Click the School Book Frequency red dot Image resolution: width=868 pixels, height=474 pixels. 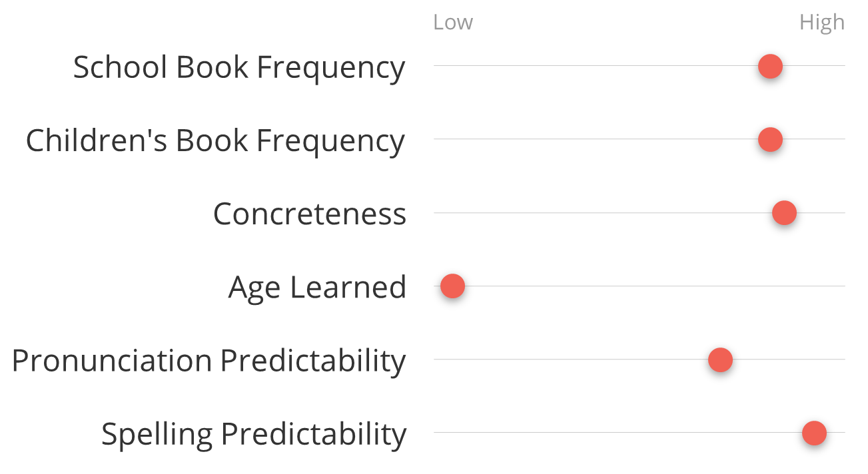770,67
